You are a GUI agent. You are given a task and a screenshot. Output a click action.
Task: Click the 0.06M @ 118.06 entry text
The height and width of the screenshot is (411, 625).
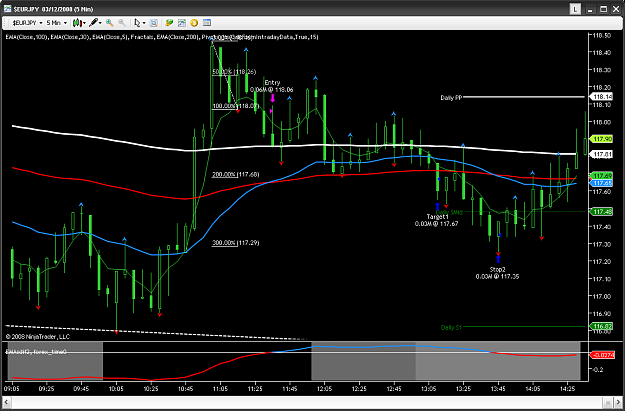coord(272,90)
